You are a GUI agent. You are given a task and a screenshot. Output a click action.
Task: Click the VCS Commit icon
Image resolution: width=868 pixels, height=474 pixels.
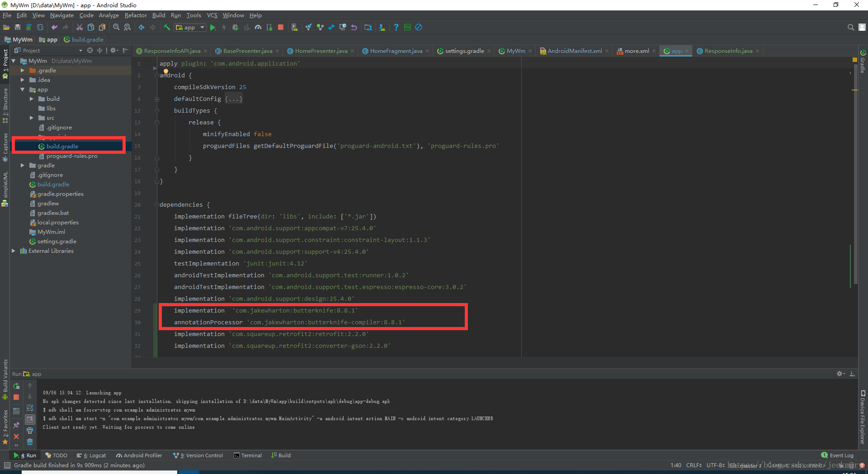pyautogui.click(x=320, y=28)
